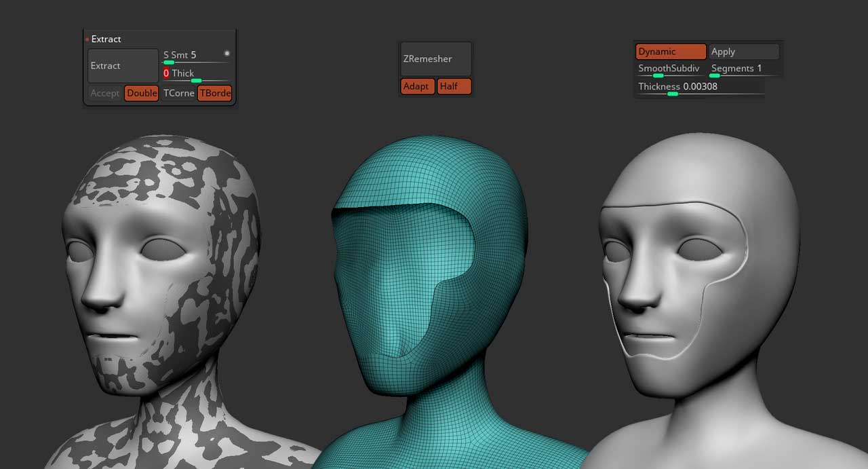The width and height of the screenshot is (868, 469).
Task: Adjust the Segments 1 slider
Action: (x=744, y=69)
